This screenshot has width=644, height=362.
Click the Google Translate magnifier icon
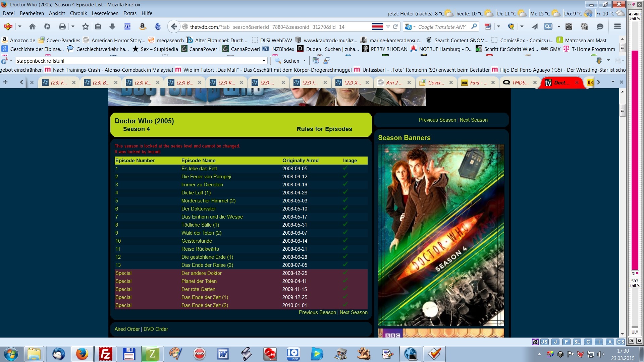[x=474, y=26]
